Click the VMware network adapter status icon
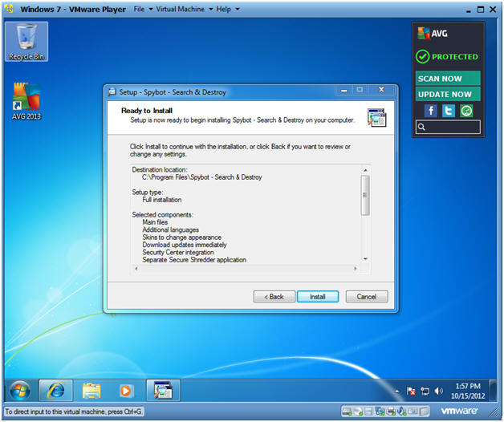Viewport: 504px width, 422px height. (380, 411)
